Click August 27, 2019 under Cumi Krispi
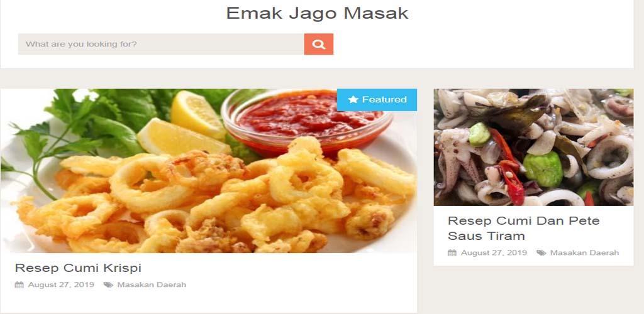Image resolution: width=644 pixels, height=314 pixels. pyautogui.click(x=61, y=284)
